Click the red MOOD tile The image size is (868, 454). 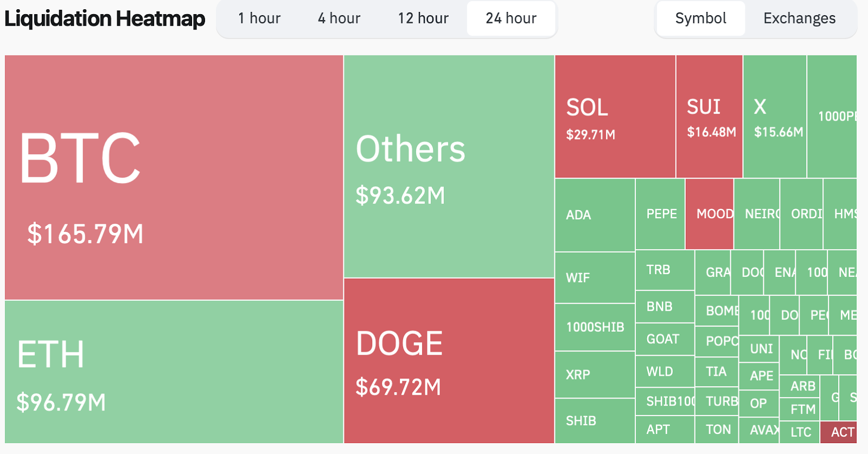click(710, 214)
